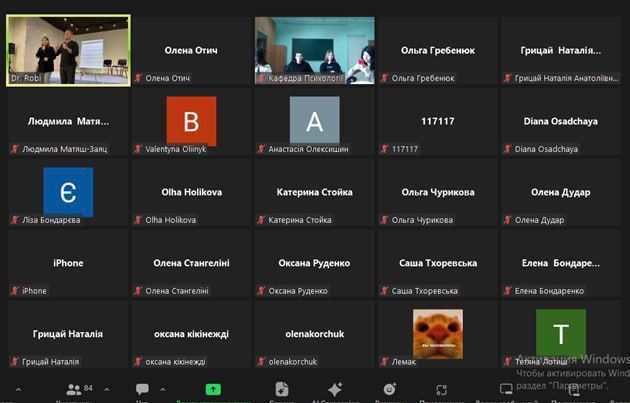Open the Participants panel icon
Image resolution: width=630 pixels, height=403 pixels.
pos(72,389)
